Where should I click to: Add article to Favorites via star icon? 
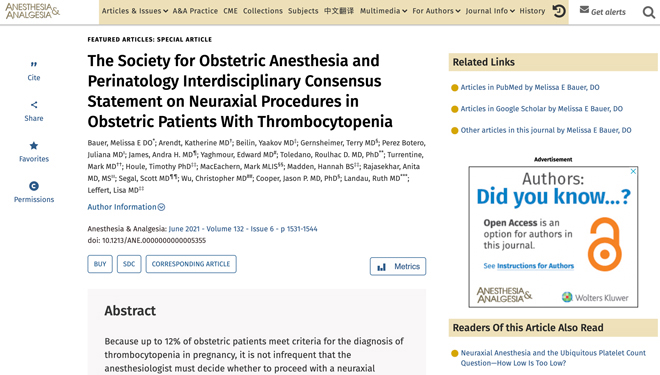pyautogui.click(x=34, y=146)
